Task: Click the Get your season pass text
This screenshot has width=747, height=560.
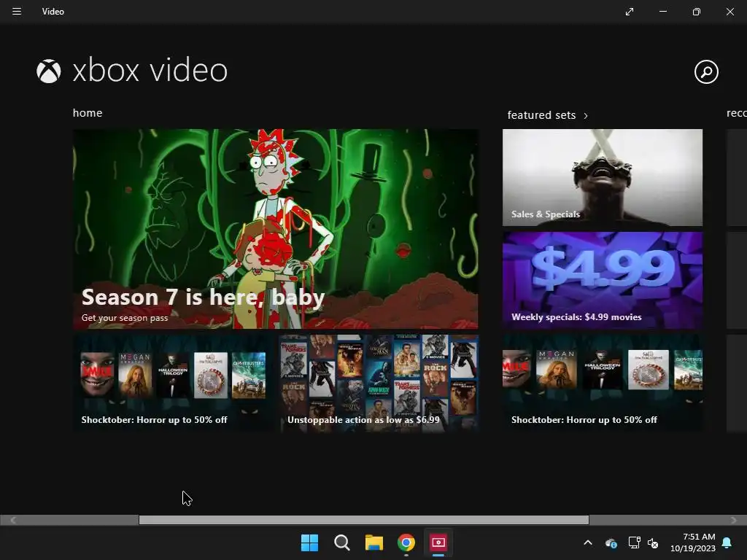Action: point(125,318)
